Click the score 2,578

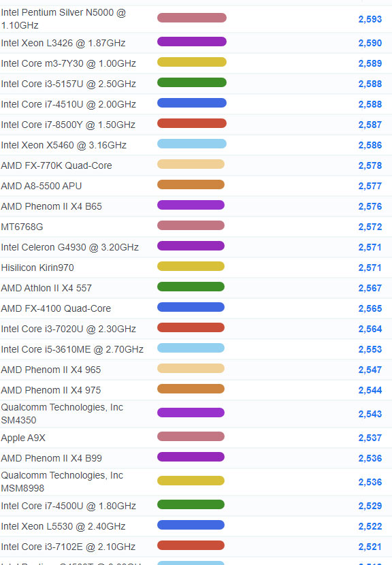[370, 165]
